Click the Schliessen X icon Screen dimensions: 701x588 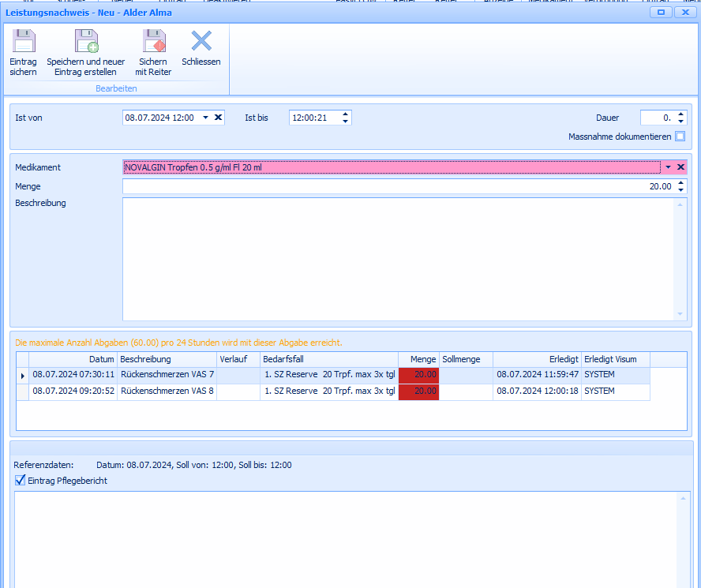click(x=201, y=42)
